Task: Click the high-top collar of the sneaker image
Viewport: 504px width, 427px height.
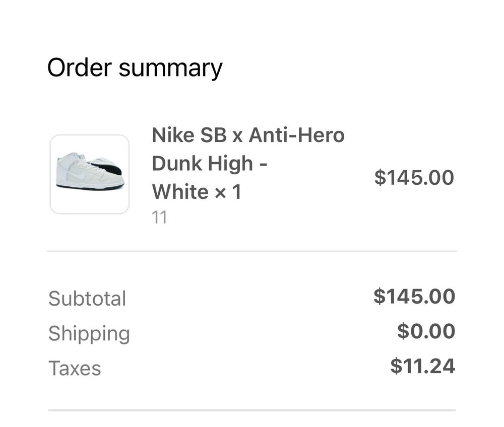Action: (x=69, y=157)
